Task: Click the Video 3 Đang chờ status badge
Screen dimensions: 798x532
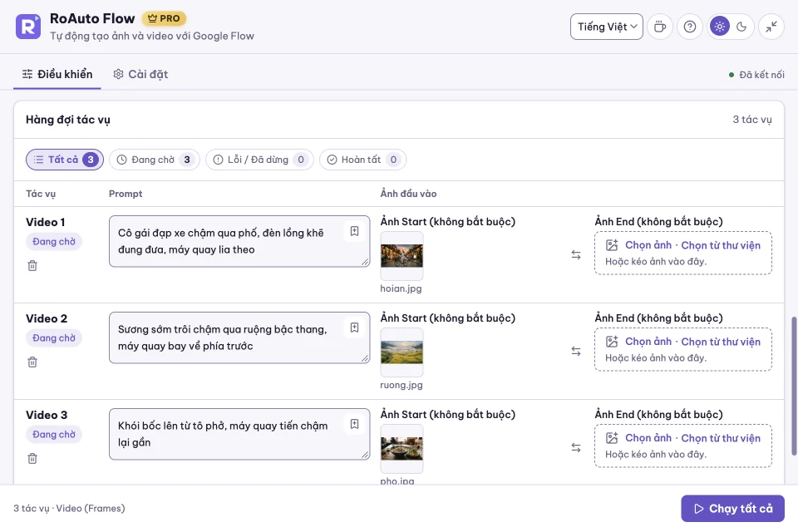Action: [x=54, y=434]
